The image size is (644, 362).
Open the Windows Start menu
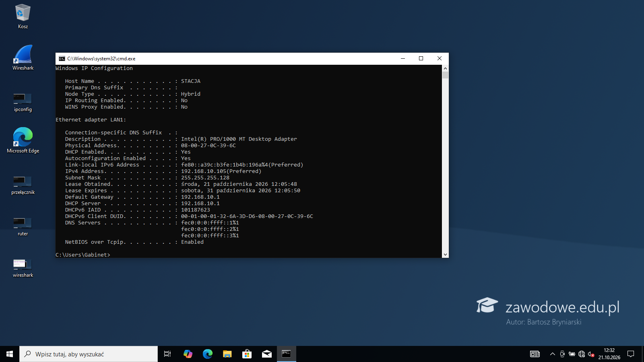click(10, 354)
